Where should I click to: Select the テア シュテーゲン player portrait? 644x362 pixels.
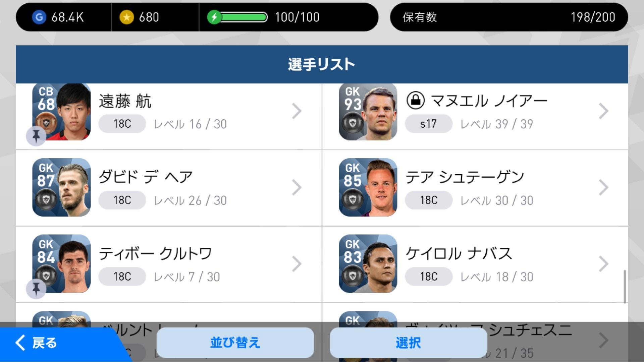(368, 187)
